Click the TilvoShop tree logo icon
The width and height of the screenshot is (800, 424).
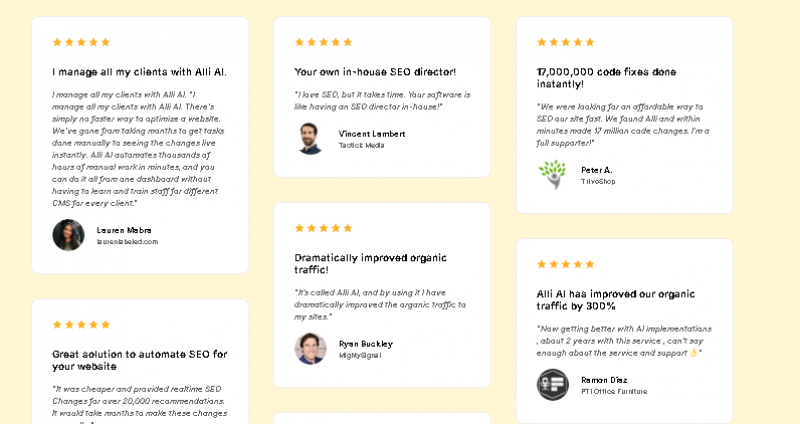pos(552,175)
